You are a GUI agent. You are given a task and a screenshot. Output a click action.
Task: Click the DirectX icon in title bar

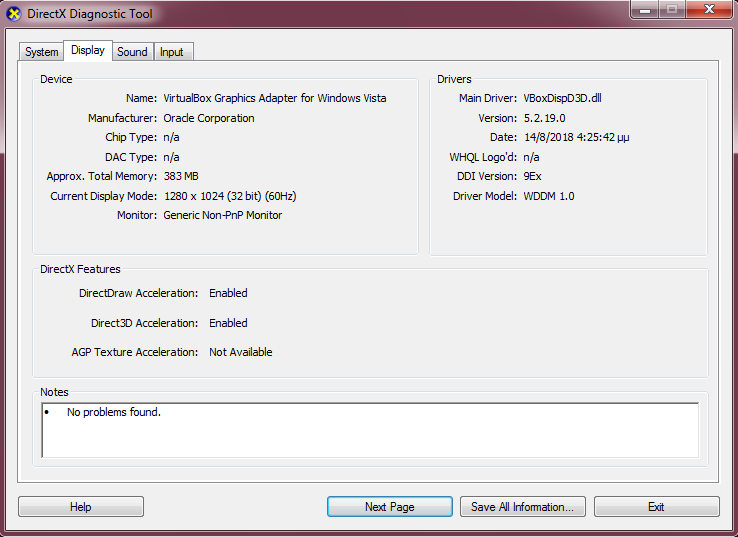pyautogui.click(x=14, y=14)
